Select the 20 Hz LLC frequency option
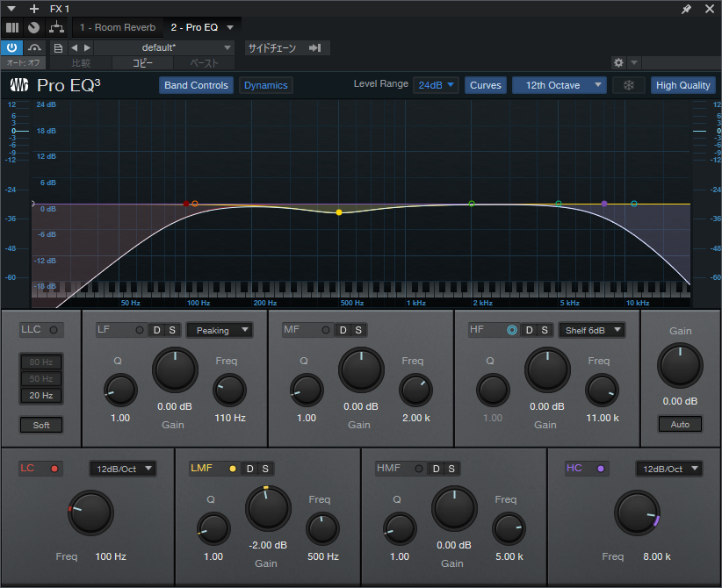 coord(41,395)
